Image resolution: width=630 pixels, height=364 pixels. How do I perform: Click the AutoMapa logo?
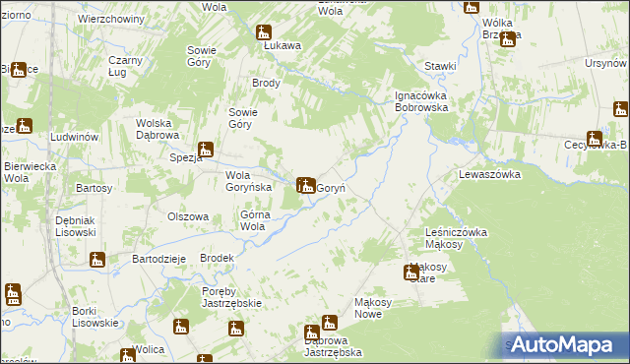pos(562,345)
